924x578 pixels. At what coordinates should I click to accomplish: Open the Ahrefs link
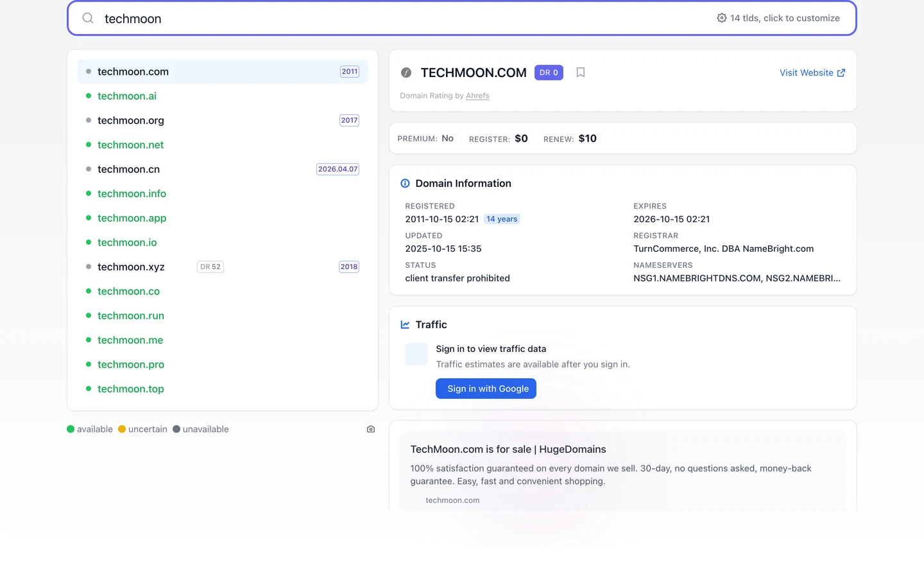(x=477, y=96)
